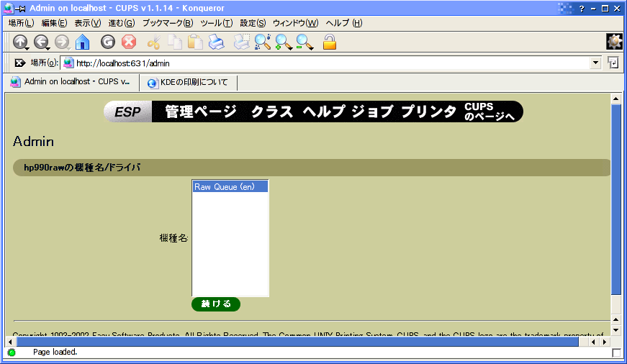The width and height of the screenshot is (627, 364).
Task: Click the Zoom in magnifier icon
Action: (x=284, y=42)
